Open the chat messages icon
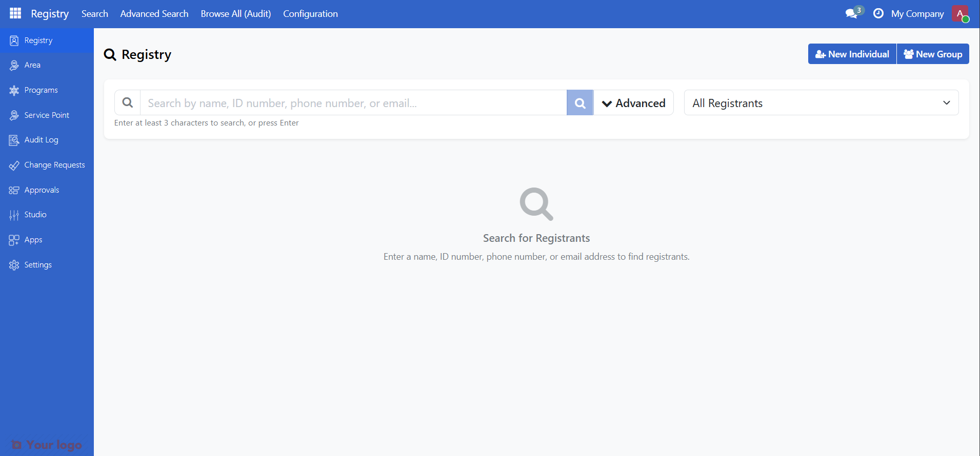The image size is (980, 456). point(852,13)
